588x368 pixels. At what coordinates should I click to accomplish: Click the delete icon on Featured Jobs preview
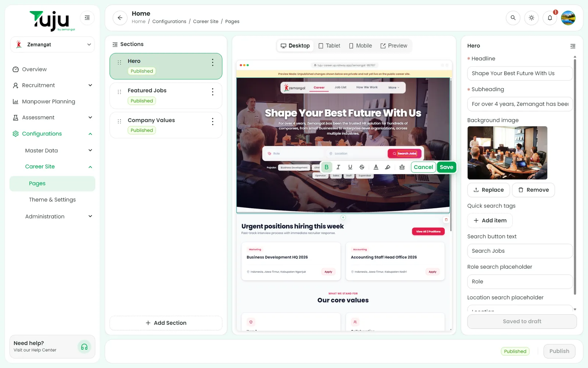(446, 220)
